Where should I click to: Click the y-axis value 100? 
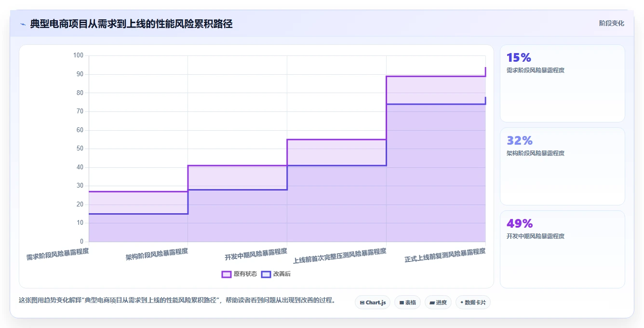(x=78, y=55)
